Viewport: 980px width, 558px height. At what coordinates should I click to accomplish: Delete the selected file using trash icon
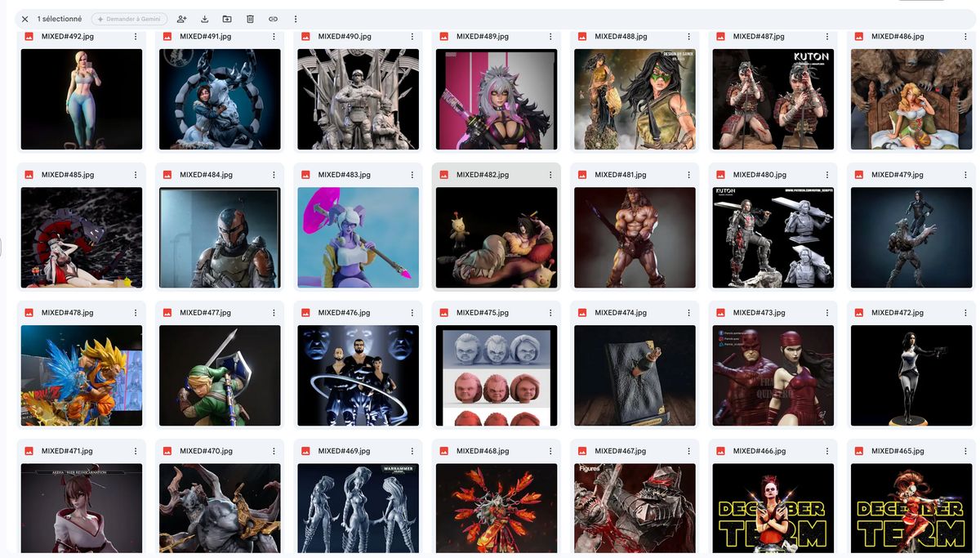(250, 19)
